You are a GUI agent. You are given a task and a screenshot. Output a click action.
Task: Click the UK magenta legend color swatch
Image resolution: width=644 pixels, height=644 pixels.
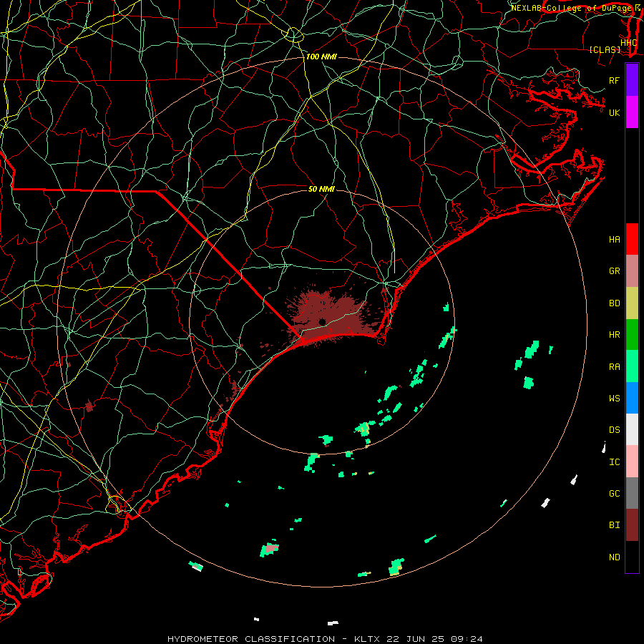632,112
